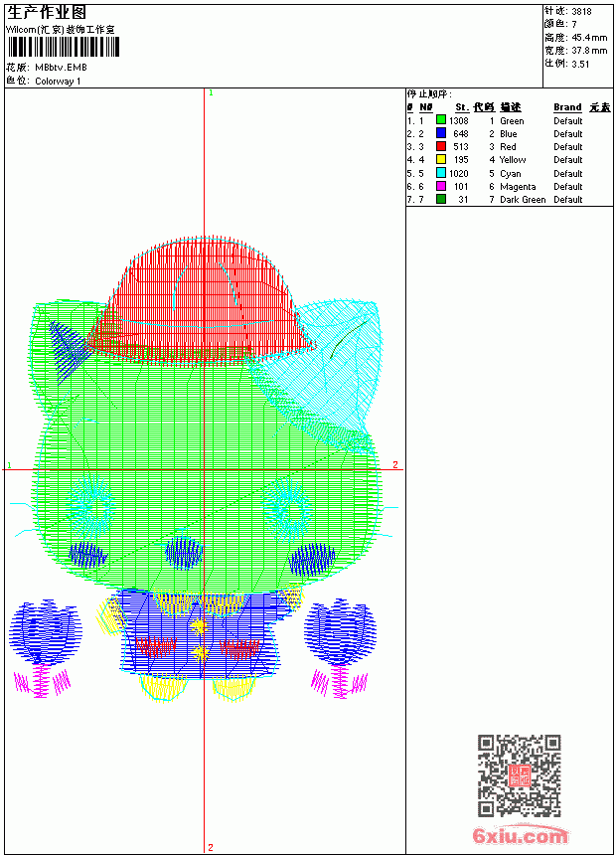Select the stitch count 1020
This screenshot has width=616, height=855.
coord(459,173)
